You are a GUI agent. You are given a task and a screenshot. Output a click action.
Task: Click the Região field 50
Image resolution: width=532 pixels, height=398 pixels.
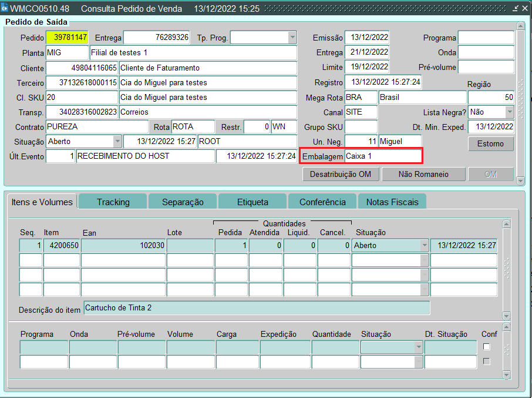pyautogui.click(x=491, y=98)
